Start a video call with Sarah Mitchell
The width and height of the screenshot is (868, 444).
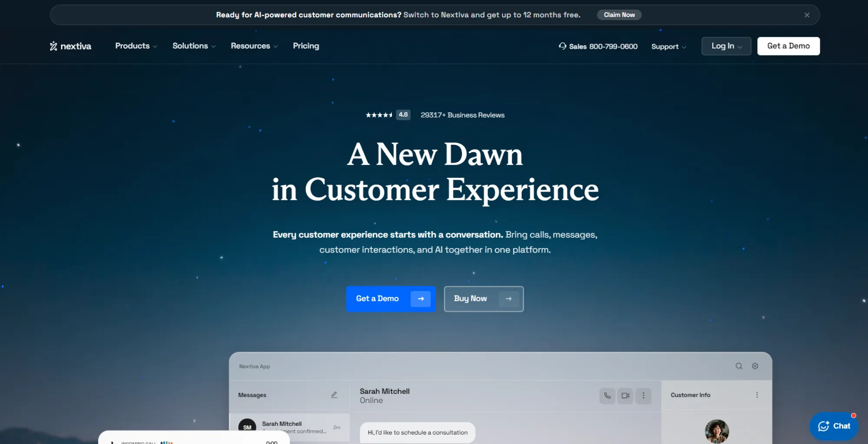tap(625, 395)
